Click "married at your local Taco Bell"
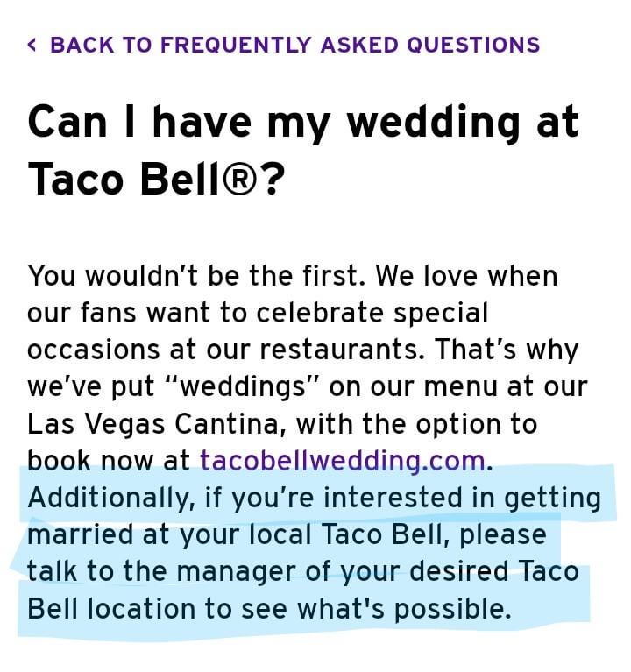This screenshot has width=631, height=672. click(235, 534)
